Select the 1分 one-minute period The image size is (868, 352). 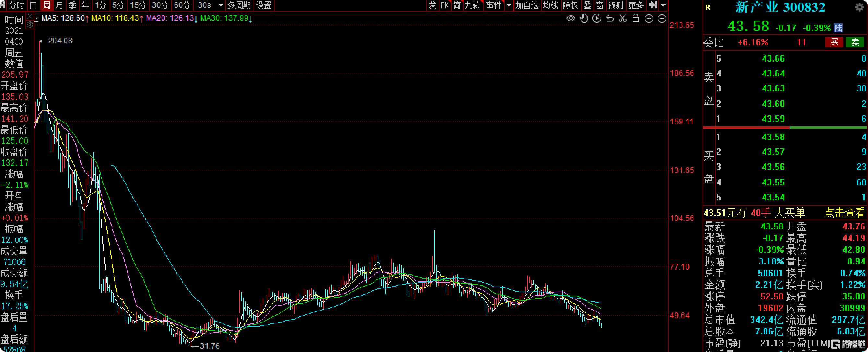click(x=101, y=5)
